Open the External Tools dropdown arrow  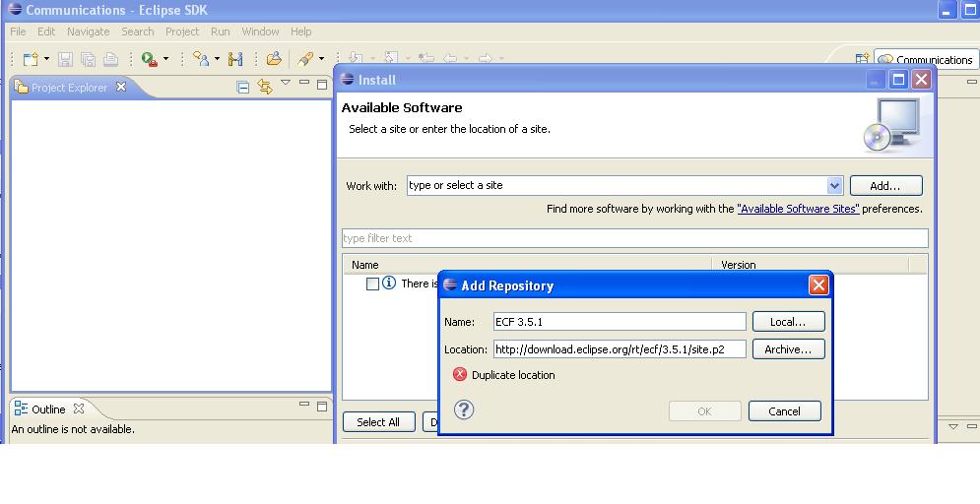coord(165,59)
